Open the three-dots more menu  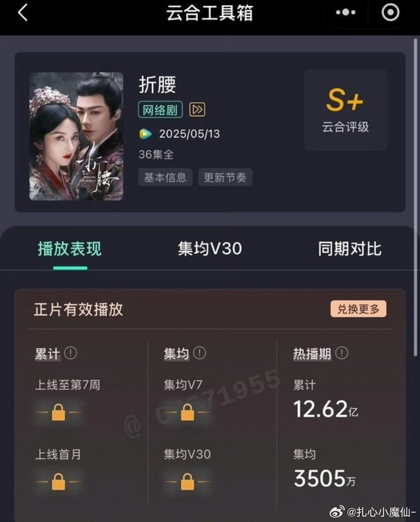click(346, 12)
